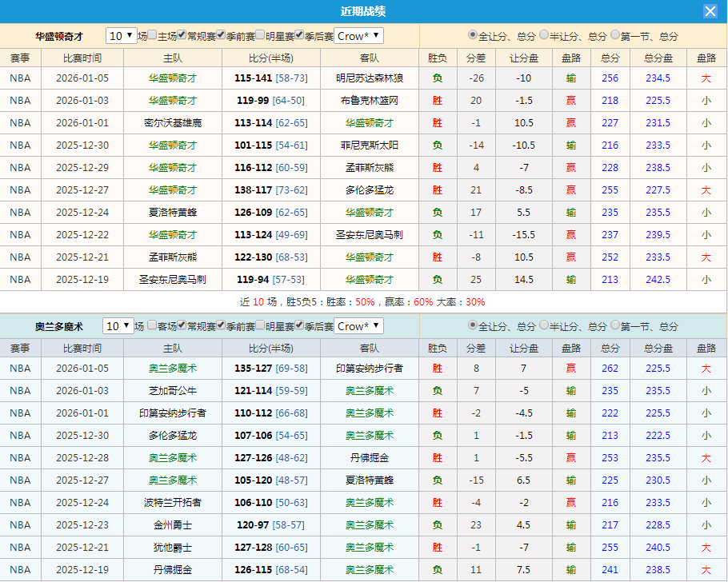The width and height of the screenshot is (728, 582).
Task: Check the 明星赛 filter for 华盛顿奇才
Action: click(260, 35)
